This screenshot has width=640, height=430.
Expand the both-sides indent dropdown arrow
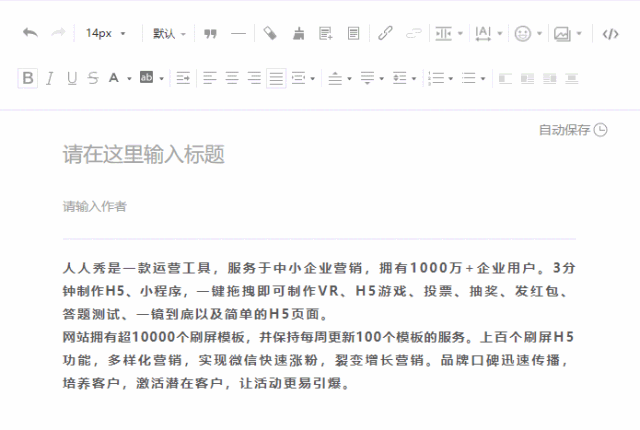tap(313, 79)
